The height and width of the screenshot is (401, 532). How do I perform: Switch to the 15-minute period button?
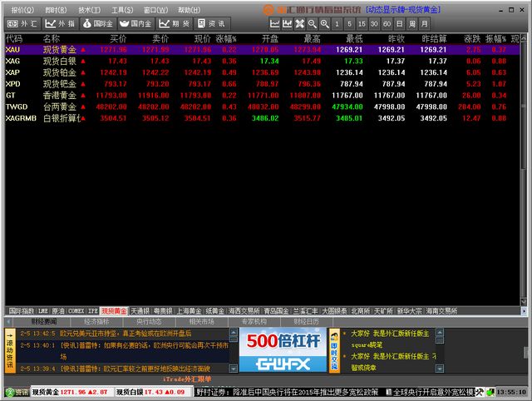[362, 24]
